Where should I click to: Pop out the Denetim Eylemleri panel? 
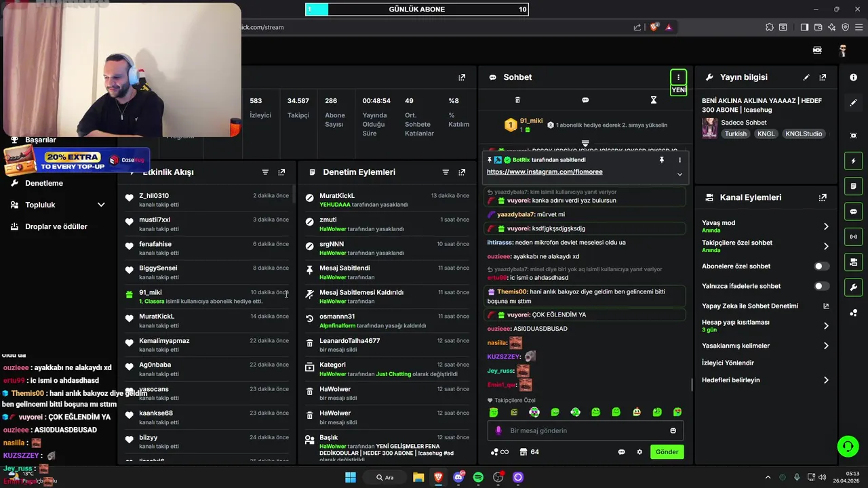point(462,172)
